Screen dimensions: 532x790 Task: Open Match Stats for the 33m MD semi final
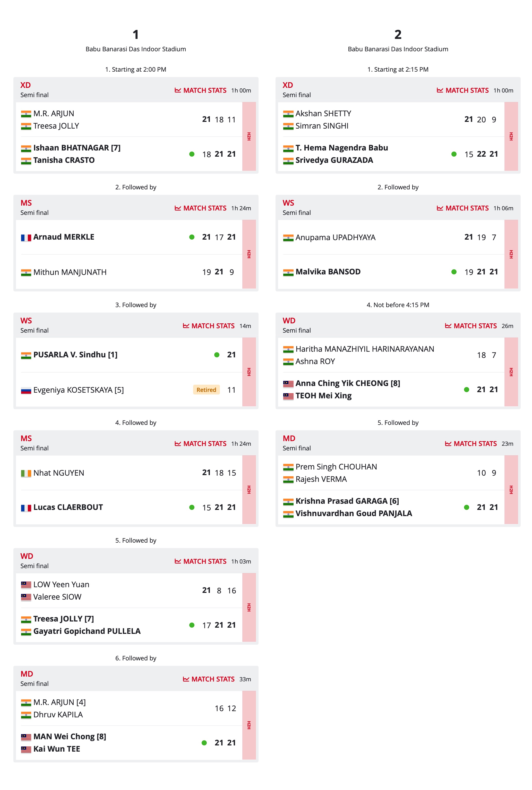(x=209, y=679)
